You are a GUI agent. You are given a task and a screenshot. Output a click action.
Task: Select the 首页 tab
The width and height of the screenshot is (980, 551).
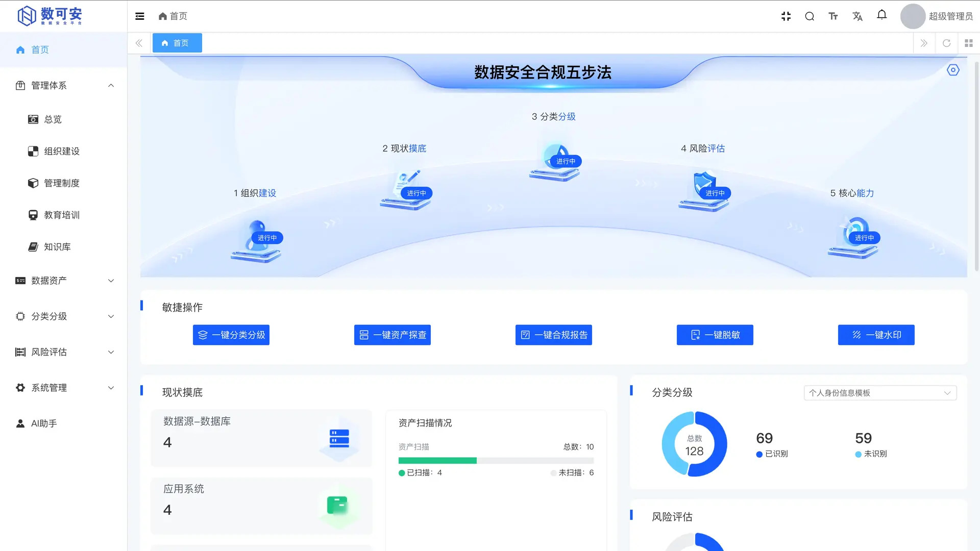pos(177,43)
